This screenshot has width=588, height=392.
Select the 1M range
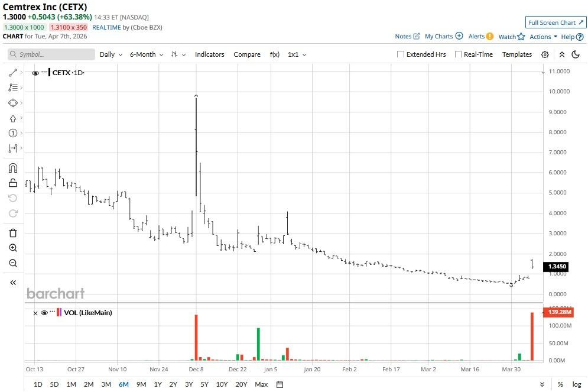[72, 384]
